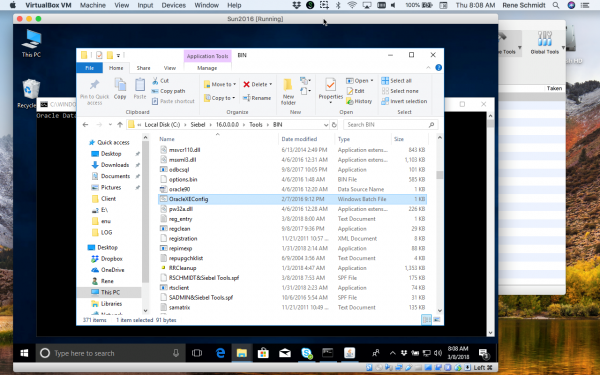The image size is (600, 375).
Task: Expand the Open dropdown arrow
Action: 372,81
